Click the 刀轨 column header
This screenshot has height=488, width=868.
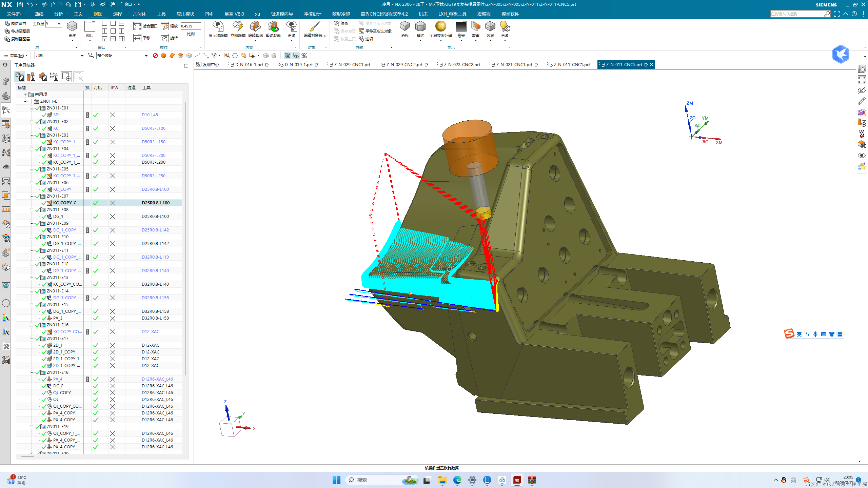pos(100,87)
